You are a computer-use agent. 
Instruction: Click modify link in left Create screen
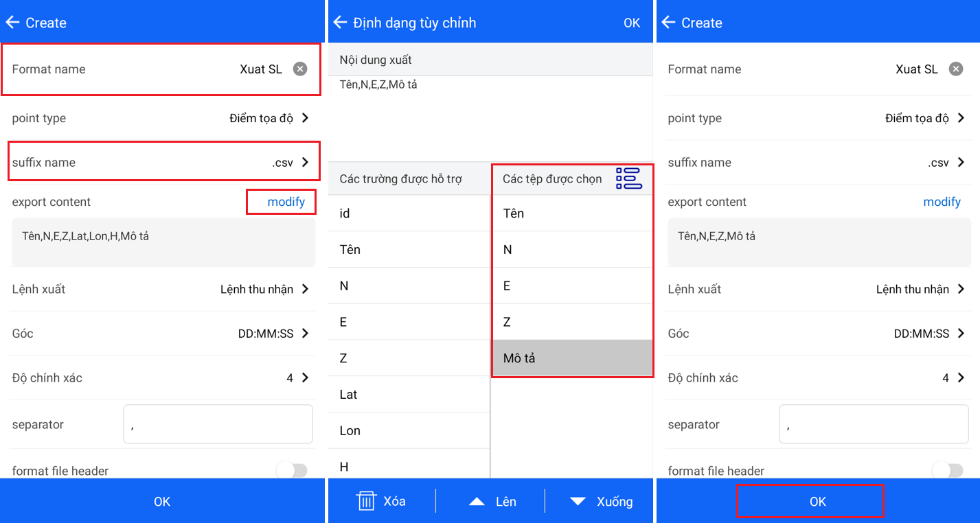point(286,202)
